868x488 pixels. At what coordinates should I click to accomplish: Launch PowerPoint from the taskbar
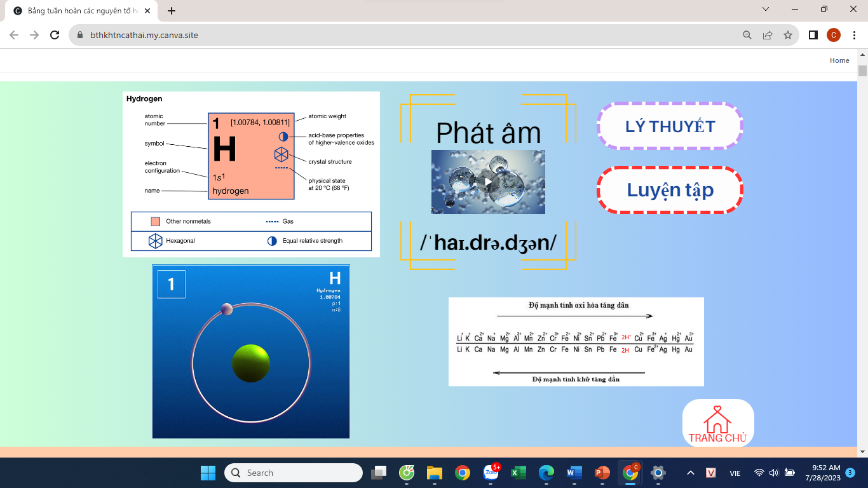click(x=601, y=473)
